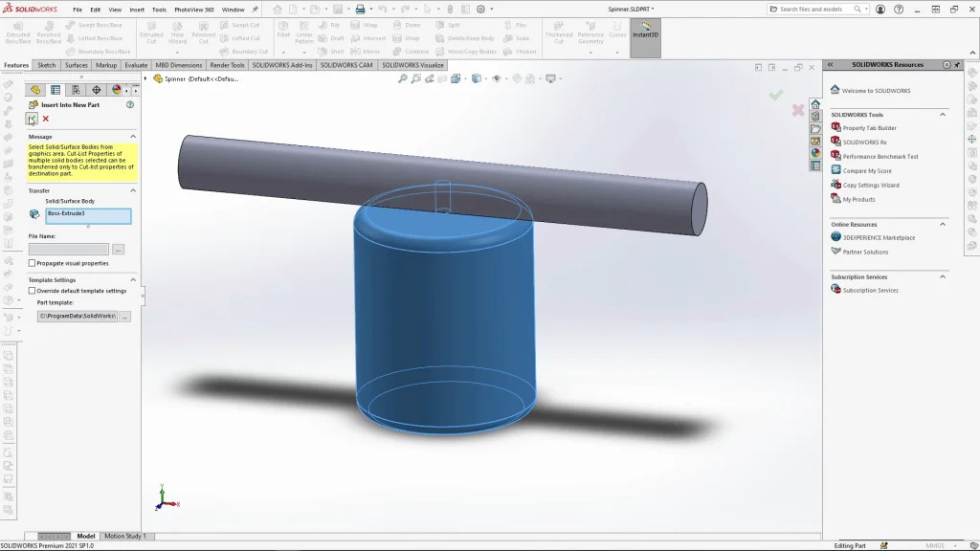980x551 pixels.
Task: Collapse the Template Settings section
Action: pos(133,280)
